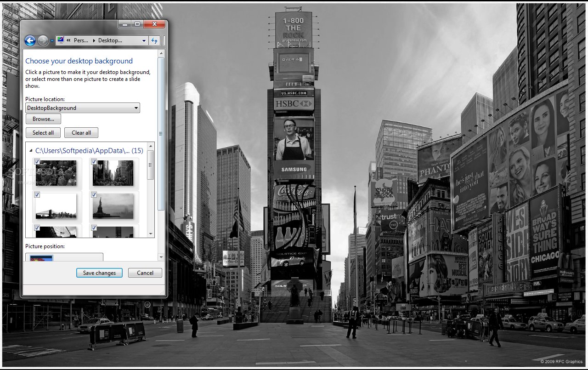Uncheck the city street canyon wallpaper checkbox
The width and height of the screenshot is (588, 370).
click(x=94, y=161)
